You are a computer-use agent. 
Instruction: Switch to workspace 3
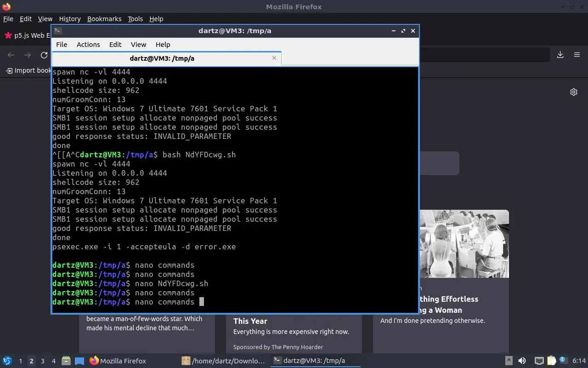point(42,361)
